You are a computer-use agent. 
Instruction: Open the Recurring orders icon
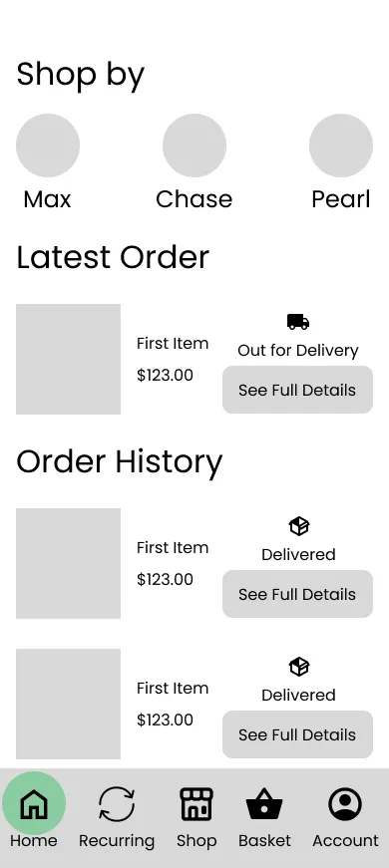[117, 804]
